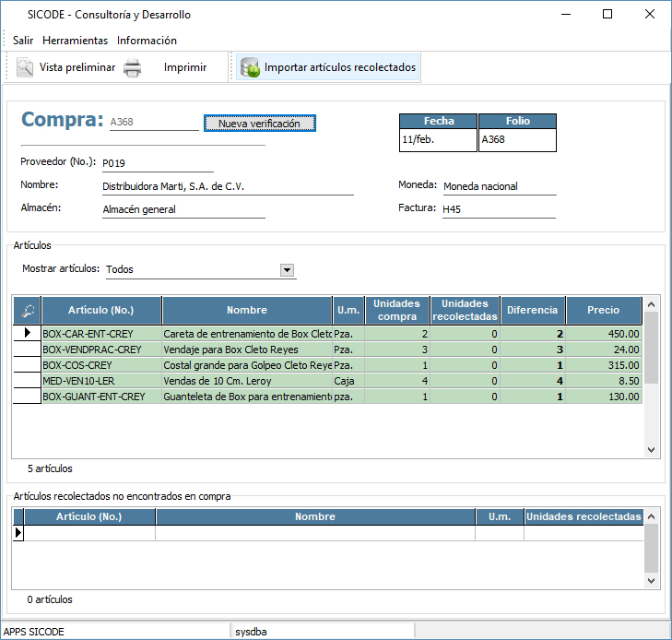Viewport: 672px width, 640px height.
Task: Select the BOX-GUANT-ENT-CREY article cell
Action: [101, 397]
